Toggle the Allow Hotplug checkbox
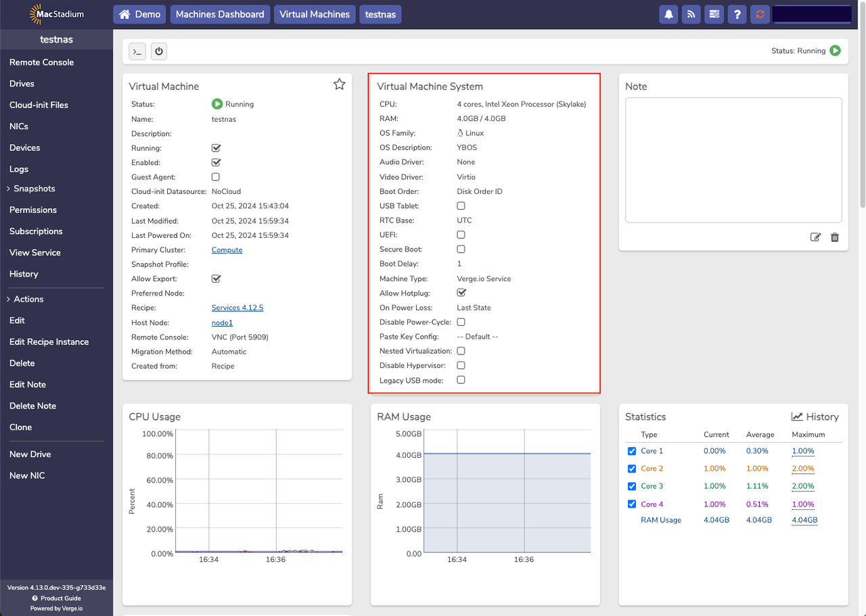Image resolution: width=866 pixels, height=616 pixels. coord(461,293)
